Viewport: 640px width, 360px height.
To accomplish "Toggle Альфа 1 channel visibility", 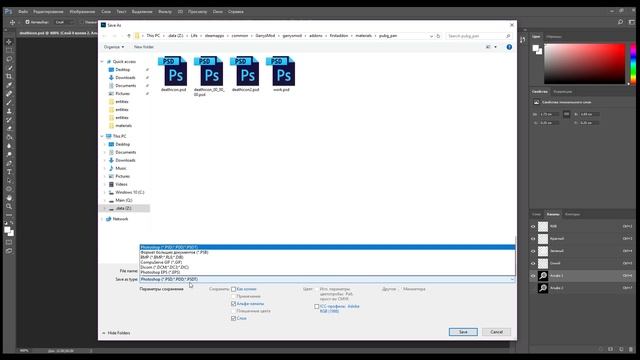I will (533, 276).
